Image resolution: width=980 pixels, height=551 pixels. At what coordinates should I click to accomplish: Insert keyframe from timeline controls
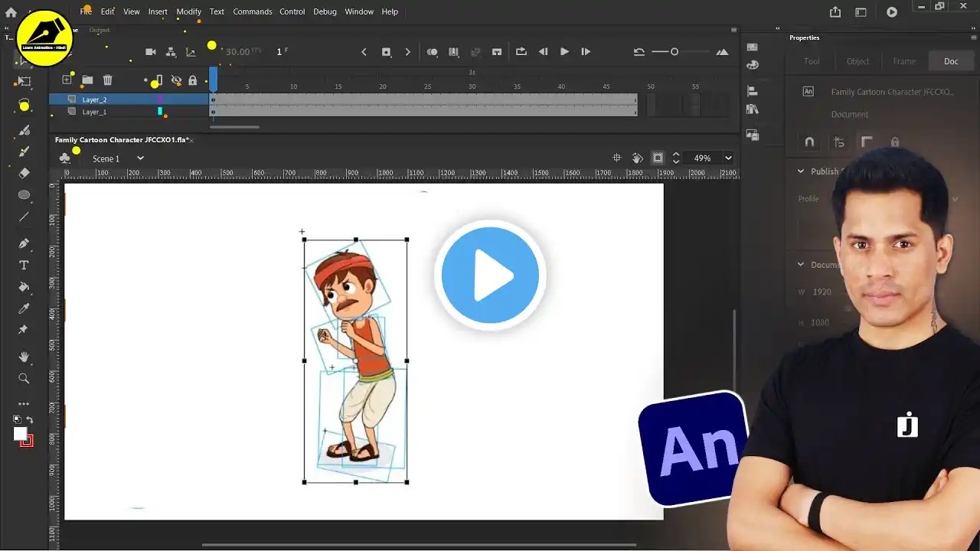386,52
